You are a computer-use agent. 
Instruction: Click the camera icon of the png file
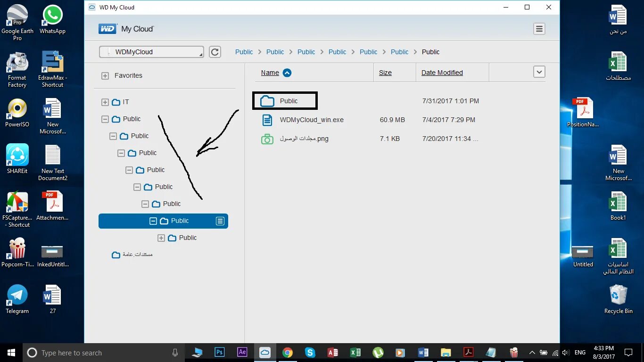pos(267,139)
